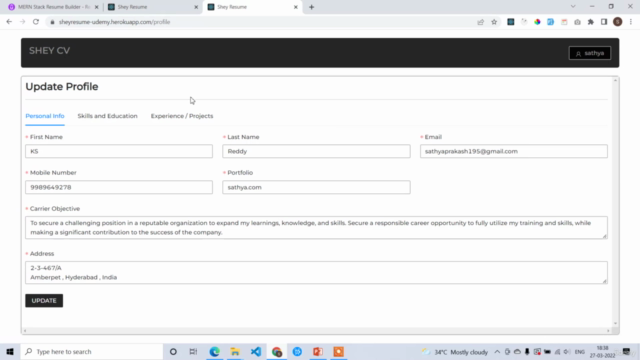Click the volume speaker tray icon

tap(567, 352)
